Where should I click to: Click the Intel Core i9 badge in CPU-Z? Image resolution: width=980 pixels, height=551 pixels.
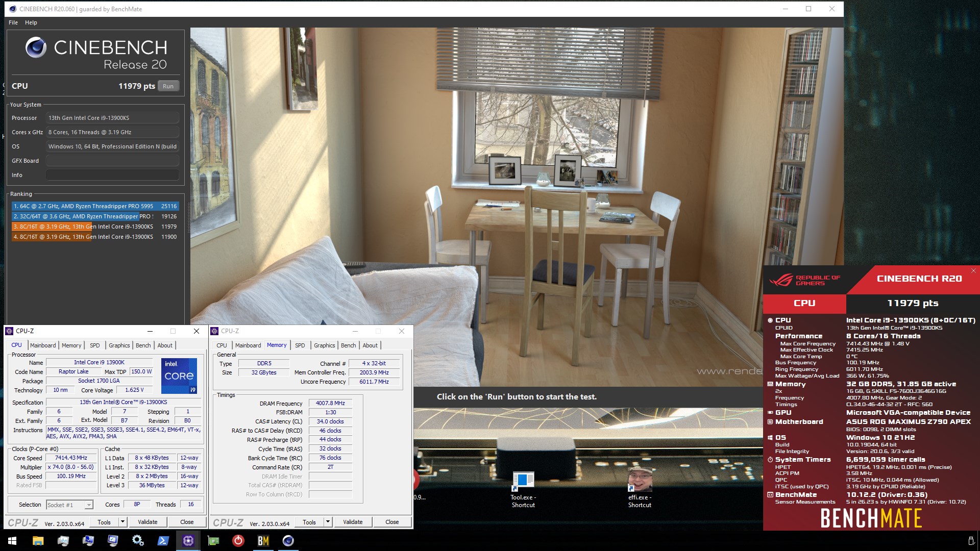[x=179, y=376]
